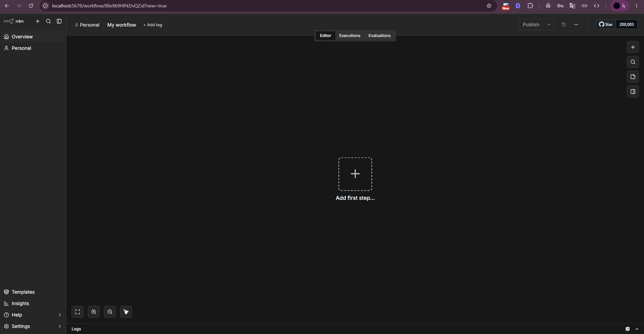
Task: View site information icon
Action: coord(45,6)
